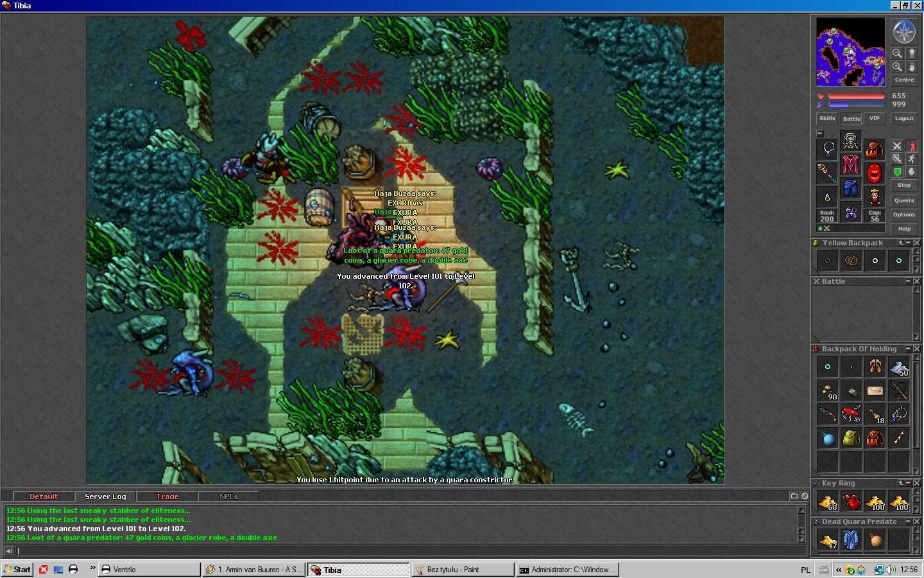Switch to Paint window in taskbar
Viewport: 924px width, 578px height.
463,570
